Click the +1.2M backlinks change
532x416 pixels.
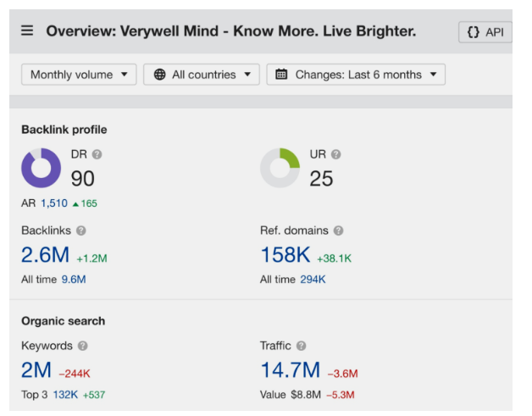(92, 258)
